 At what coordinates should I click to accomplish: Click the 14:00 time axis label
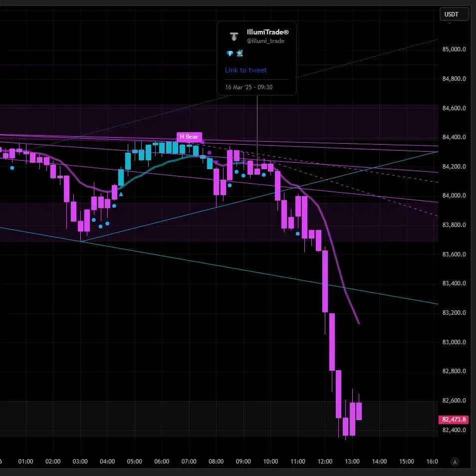coord(380,462)
